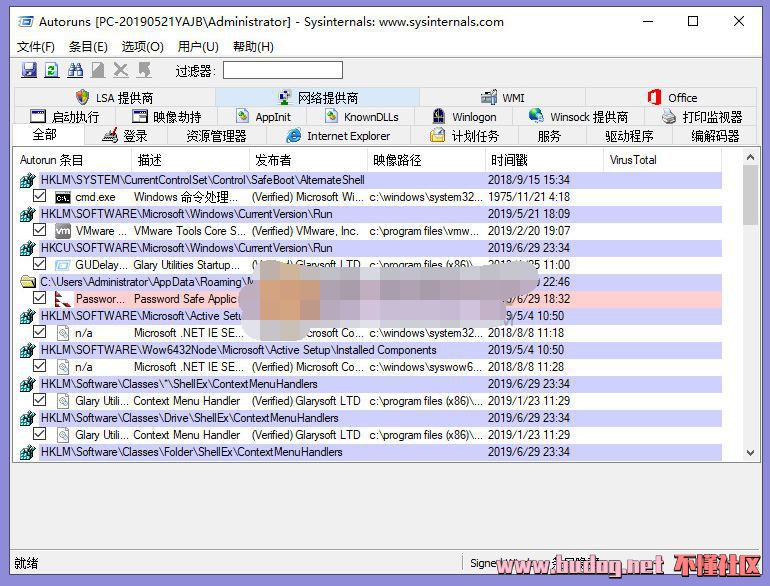Click registry icon of Wow6432Node row
770x586 pixels.
pos(28,350)
